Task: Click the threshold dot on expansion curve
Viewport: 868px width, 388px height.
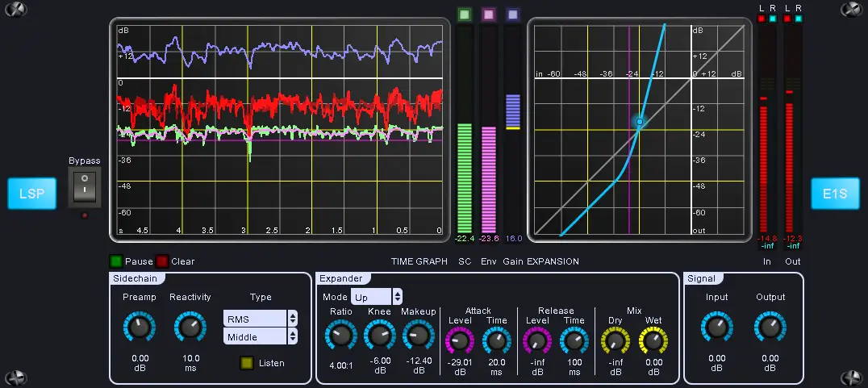Action: 640,122
